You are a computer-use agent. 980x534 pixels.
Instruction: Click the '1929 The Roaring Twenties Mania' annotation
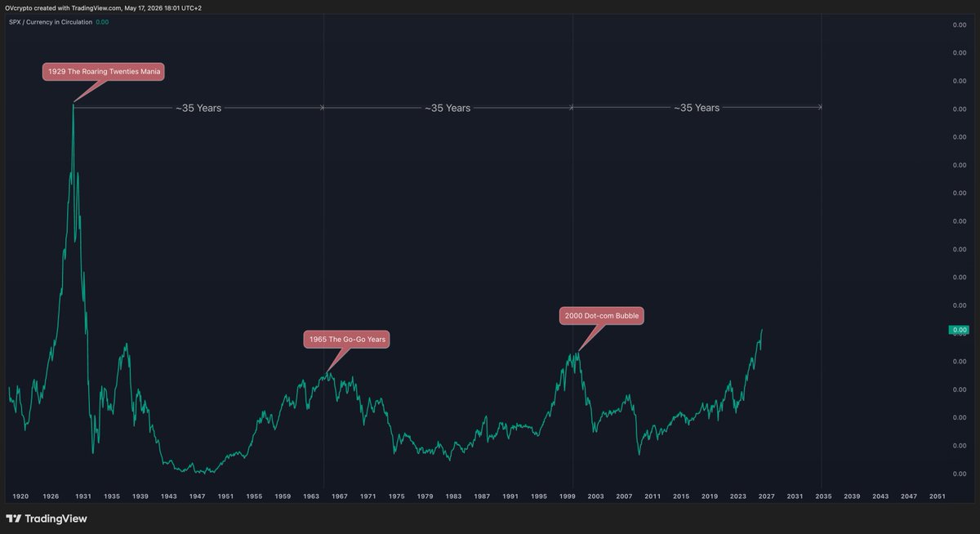(104, 72)
